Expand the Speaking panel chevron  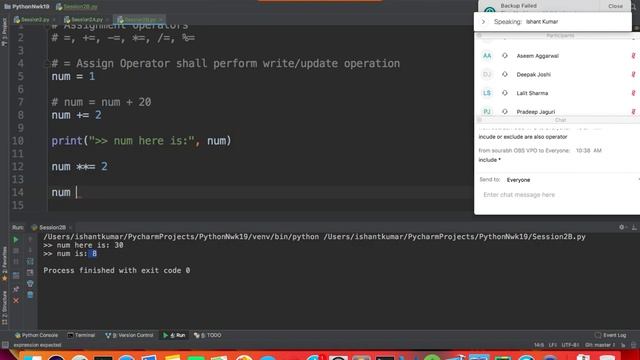point(484,22)
